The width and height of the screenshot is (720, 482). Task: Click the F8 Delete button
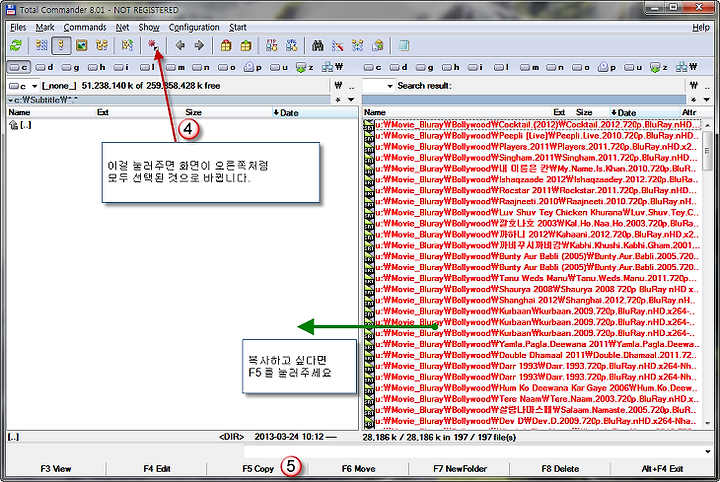coord(560,469)
